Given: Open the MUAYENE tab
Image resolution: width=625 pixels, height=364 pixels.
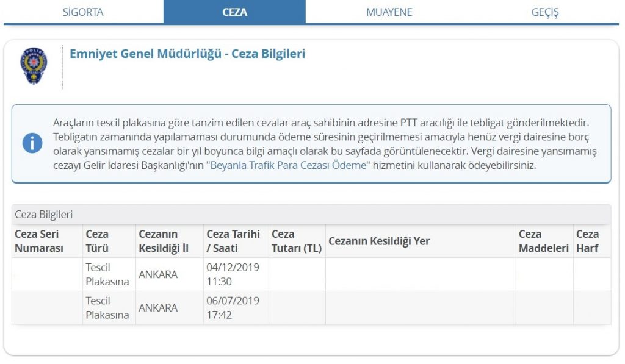Looking at the screenshot, I should click(389, 12).
